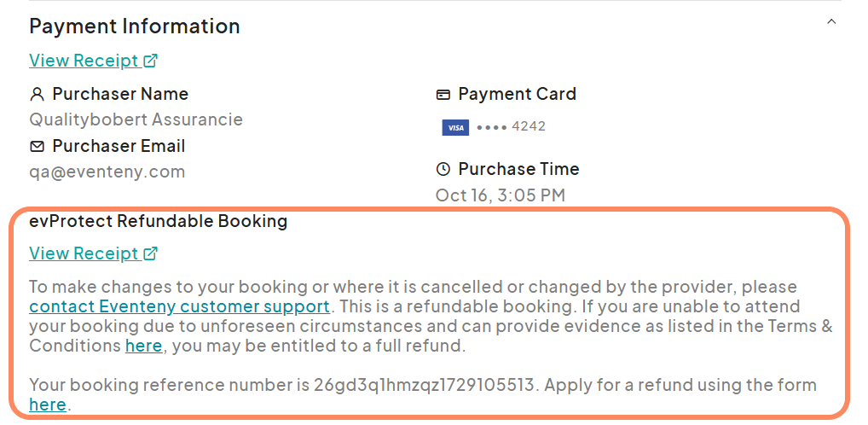The height and width of the screenshot is (425, 868).
Task: Click the card icon beside Payment Card
Action: 443,94
